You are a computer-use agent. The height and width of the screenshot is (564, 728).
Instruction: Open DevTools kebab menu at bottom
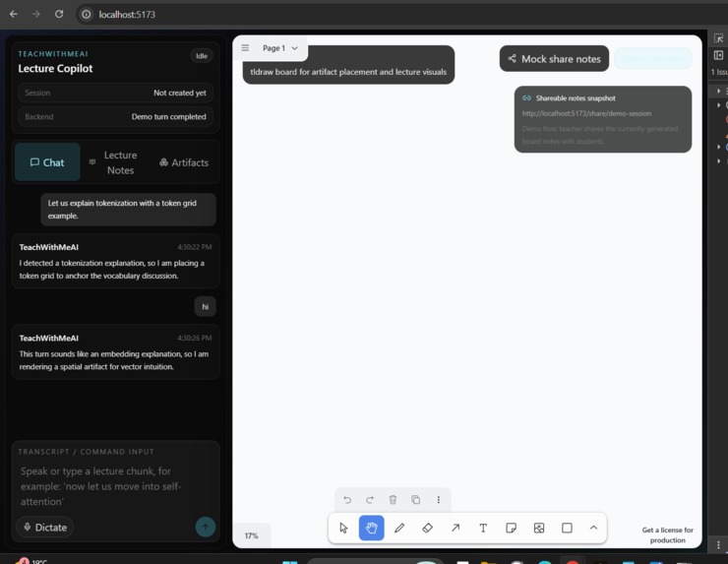pos(718,544)
